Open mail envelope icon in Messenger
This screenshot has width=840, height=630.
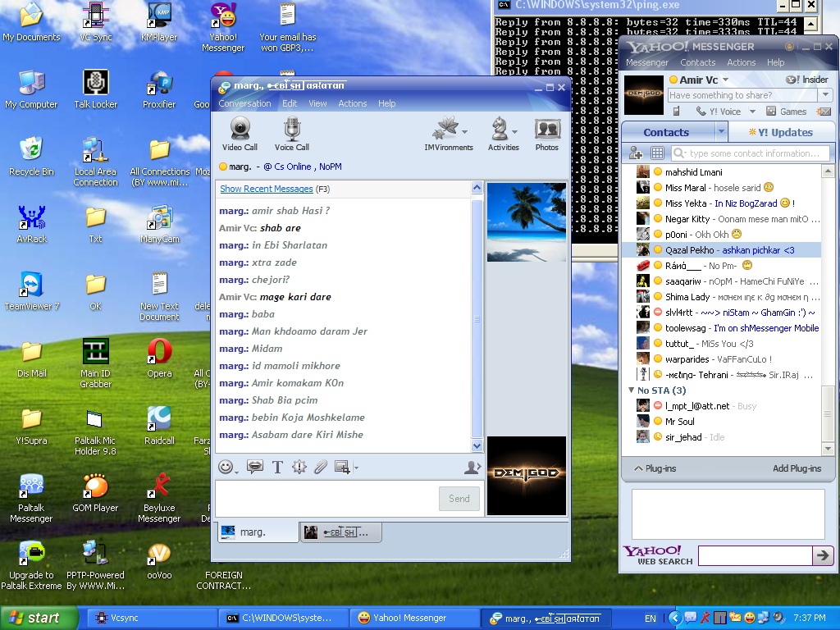tap(824, 112)
